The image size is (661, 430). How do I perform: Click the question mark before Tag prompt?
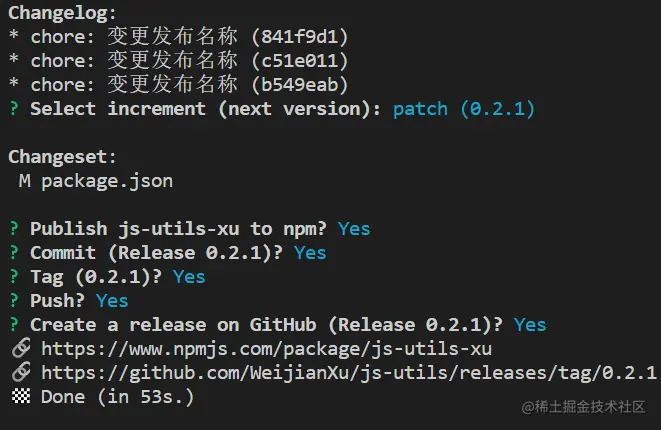14,277
